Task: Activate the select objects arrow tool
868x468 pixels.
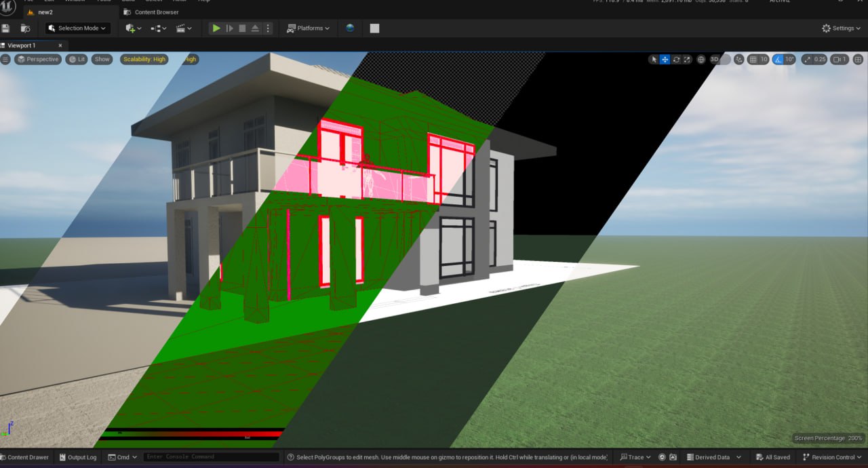Action: (x=654, y=60)
